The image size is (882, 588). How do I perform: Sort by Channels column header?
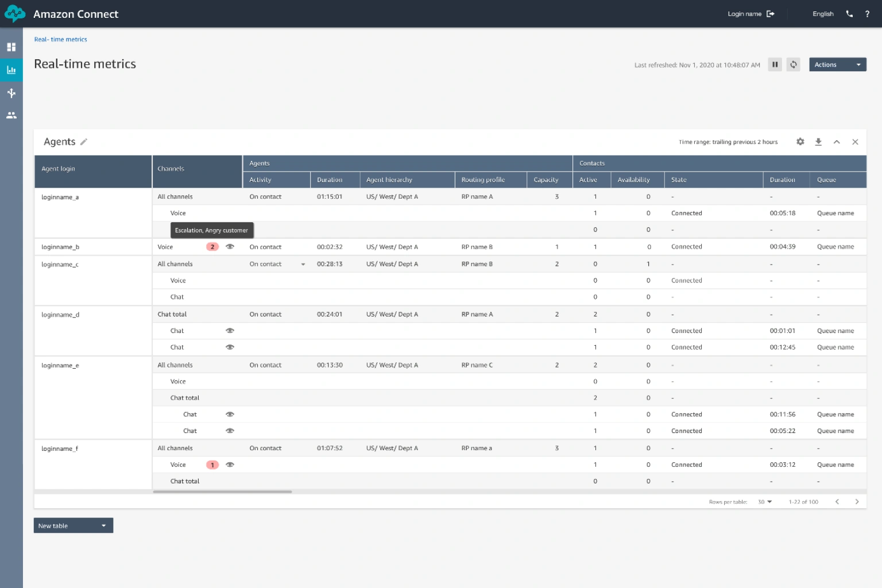point(197,171)
